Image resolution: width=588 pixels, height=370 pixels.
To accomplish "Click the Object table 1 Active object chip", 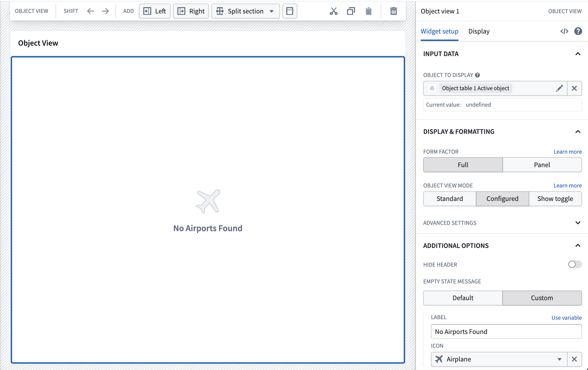I will coord(476,88).
